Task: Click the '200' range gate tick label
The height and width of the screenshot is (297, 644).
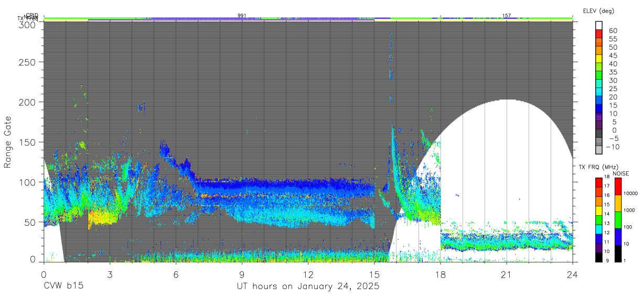Action: (27, 102)
